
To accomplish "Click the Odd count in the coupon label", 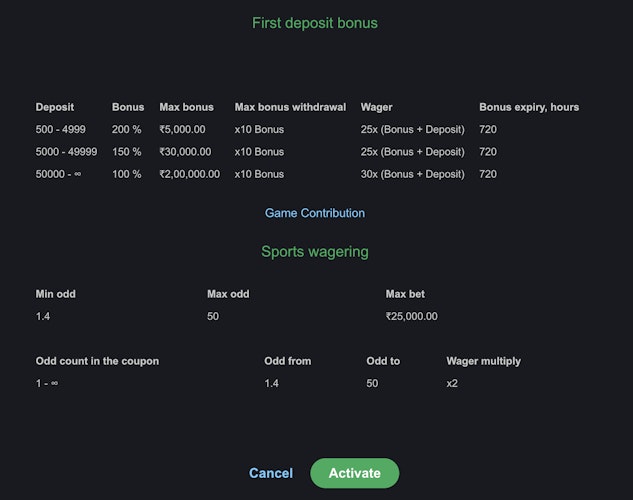I will [97, 361].
